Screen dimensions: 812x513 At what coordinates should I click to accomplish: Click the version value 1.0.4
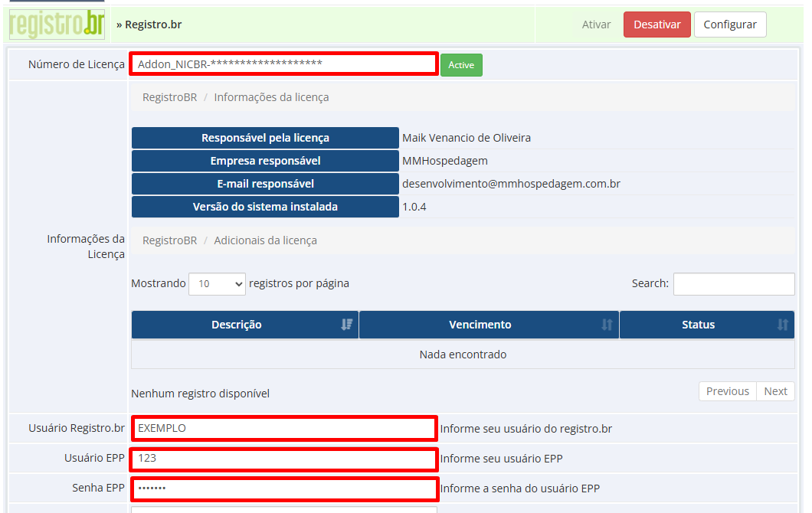click(414, 207)
